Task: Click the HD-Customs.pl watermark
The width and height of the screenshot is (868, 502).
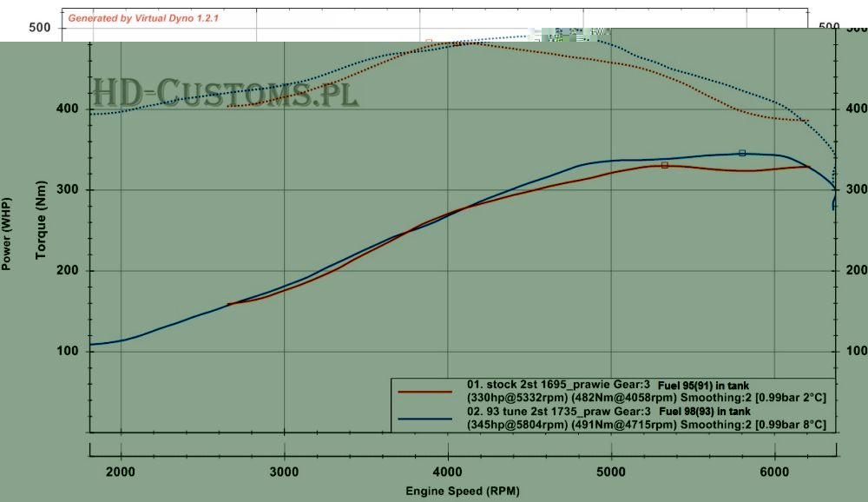Action: 226,93
